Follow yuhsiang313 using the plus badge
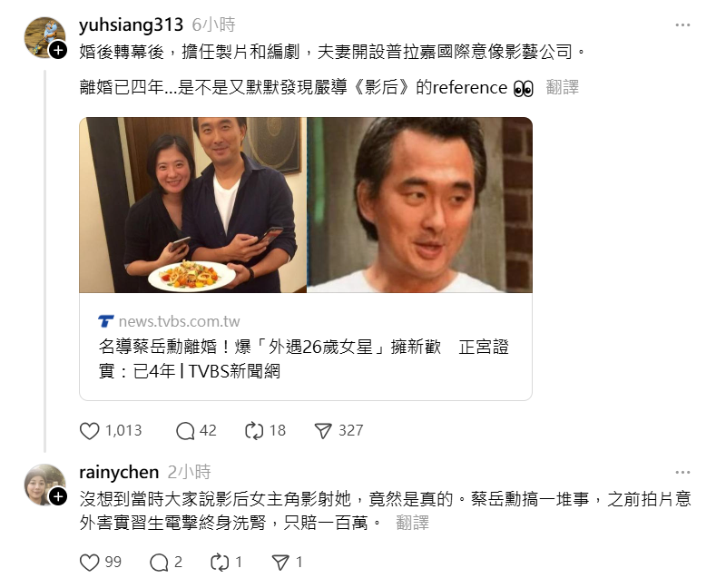This screenshot has height=588, width=716. [x=58, y=50]
